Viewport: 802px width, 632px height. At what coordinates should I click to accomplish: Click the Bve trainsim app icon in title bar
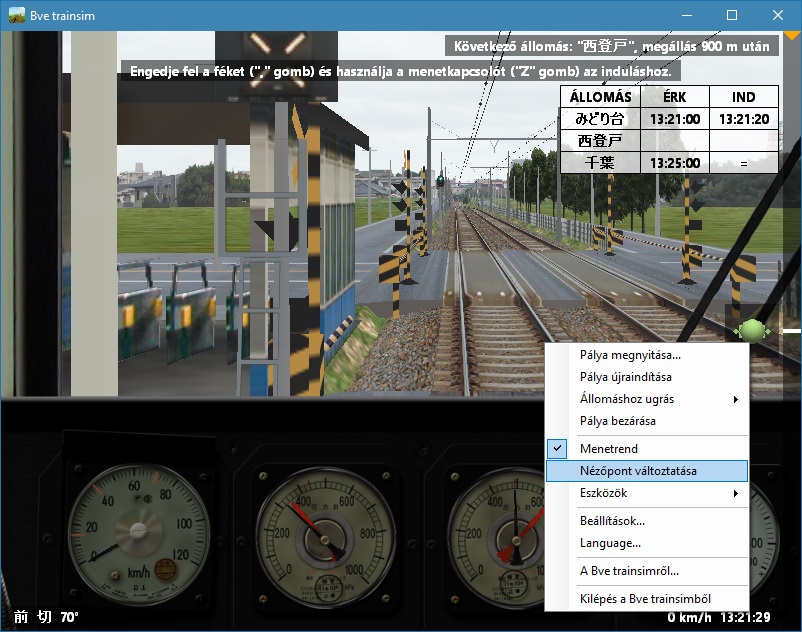pyautogui.click(x=17, y=16)
